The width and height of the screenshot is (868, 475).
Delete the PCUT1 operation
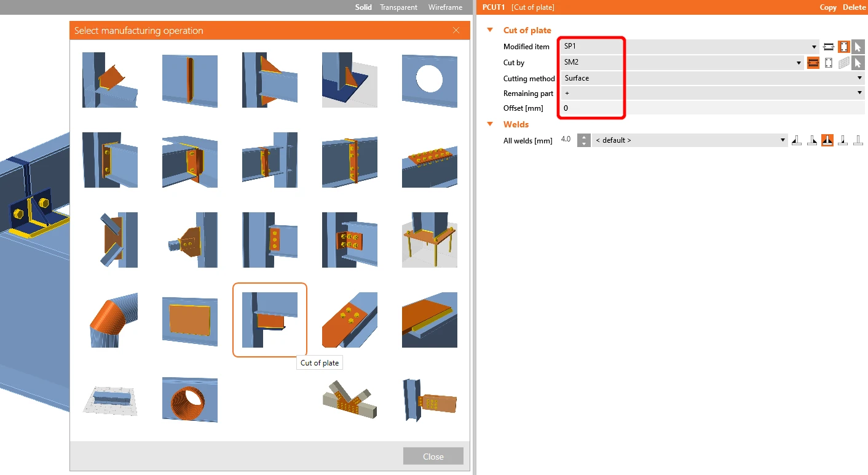point(854,7)
